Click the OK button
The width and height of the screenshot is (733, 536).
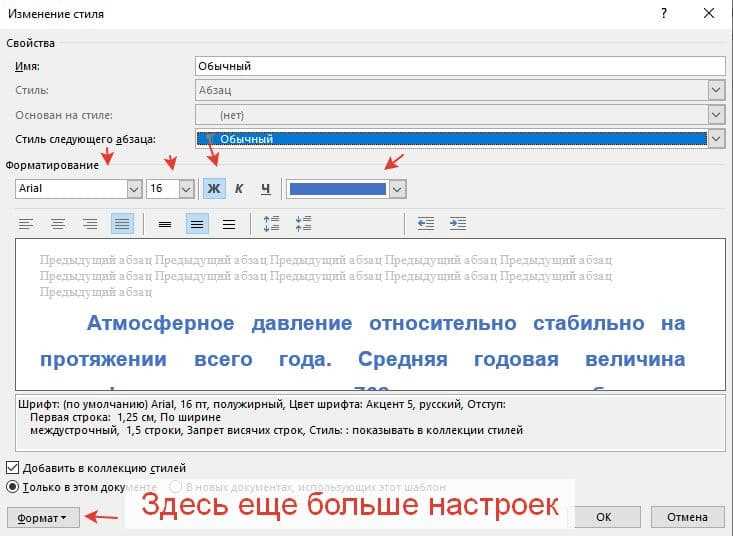[604, 517]
